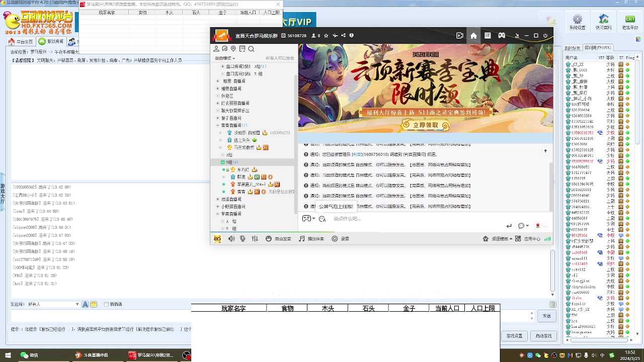Select the 东方红 user in channel list
The width and height of the screenshot is (644, 362).
pos(244,169)
